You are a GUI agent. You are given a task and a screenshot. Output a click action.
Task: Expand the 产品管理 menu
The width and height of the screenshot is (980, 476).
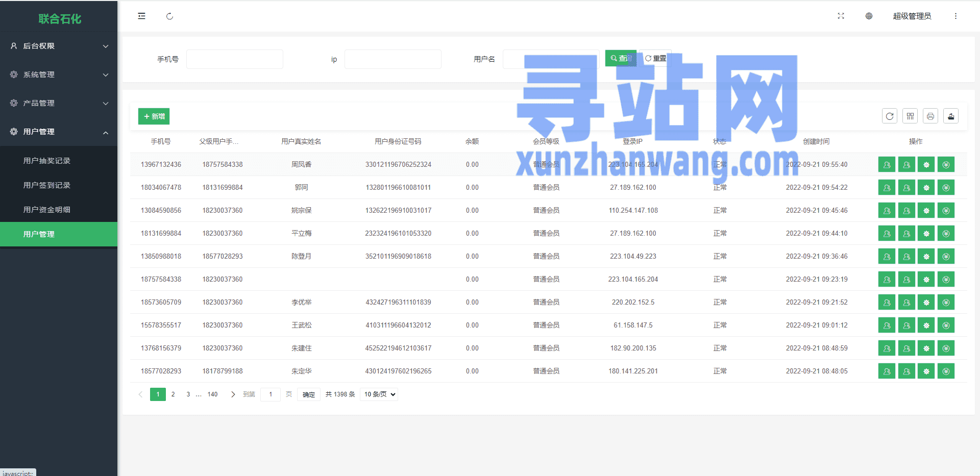(59, 103)
